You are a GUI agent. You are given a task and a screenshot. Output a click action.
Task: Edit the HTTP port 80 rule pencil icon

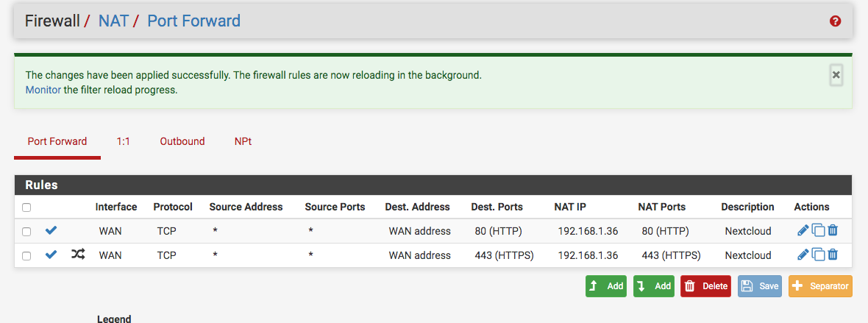click(803, 230)
